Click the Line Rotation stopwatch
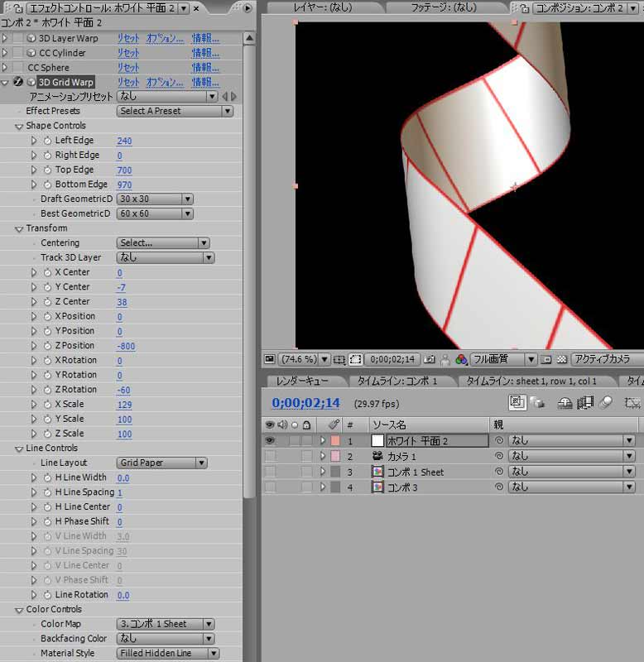This screenshot has height=662, width=644. tap(47, 595)
